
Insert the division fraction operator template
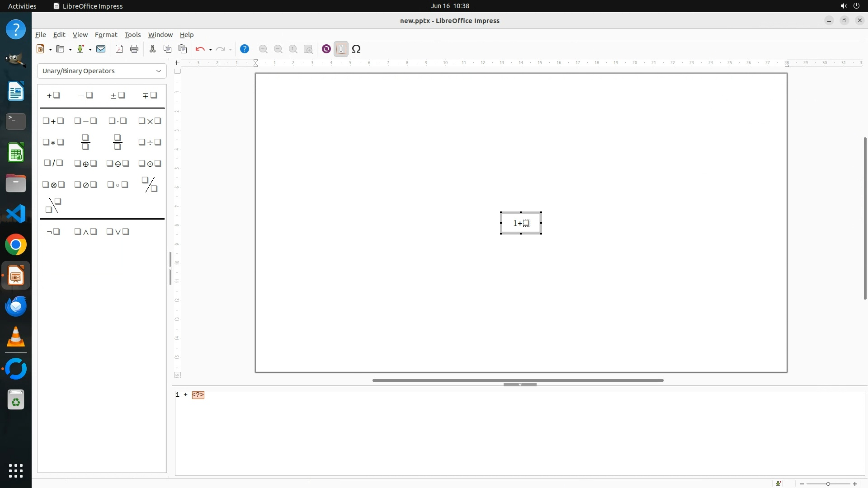coord(85,142)
